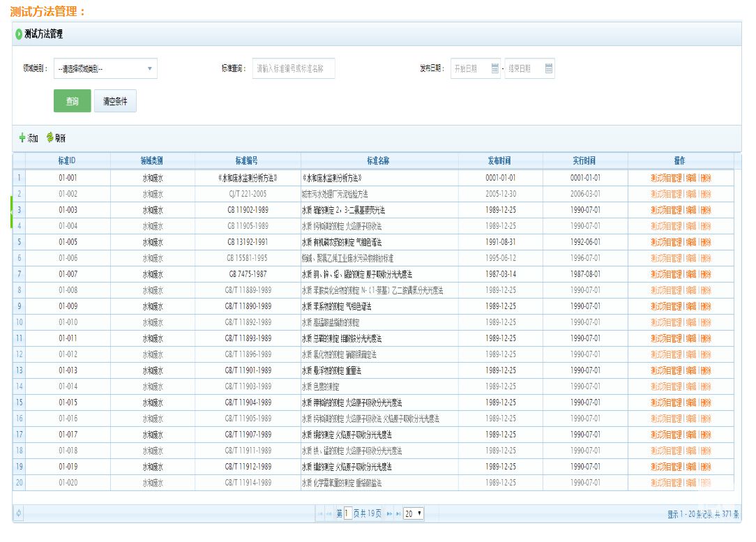Click the 刷新 (refresh) icon in toolbar
756x542 pixels.
[50, 138]
